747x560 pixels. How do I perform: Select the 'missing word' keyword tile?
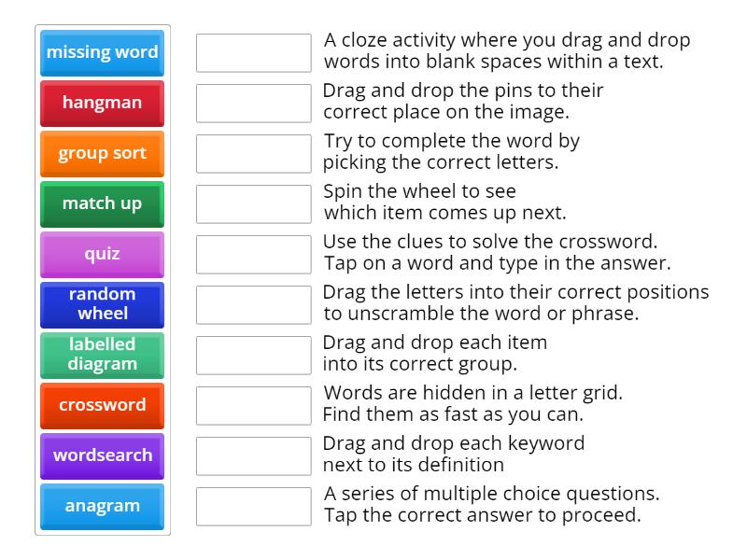pos(102,52)
